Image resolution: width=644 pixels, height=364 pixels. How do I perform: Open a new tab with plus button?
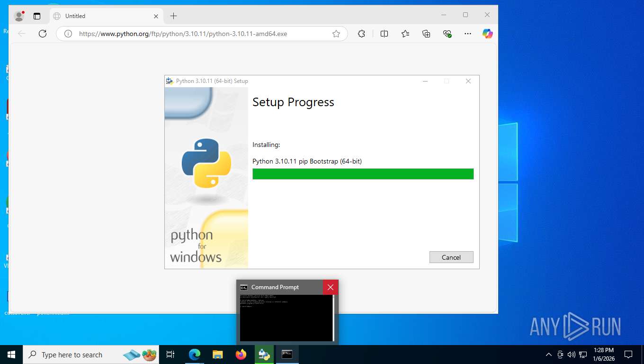[173, 16]
